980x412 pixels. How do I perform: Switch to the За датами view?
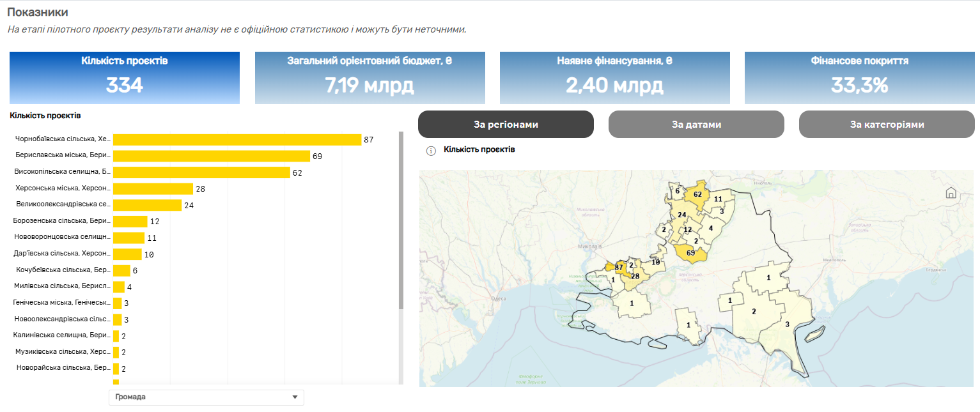click(696, 125)
